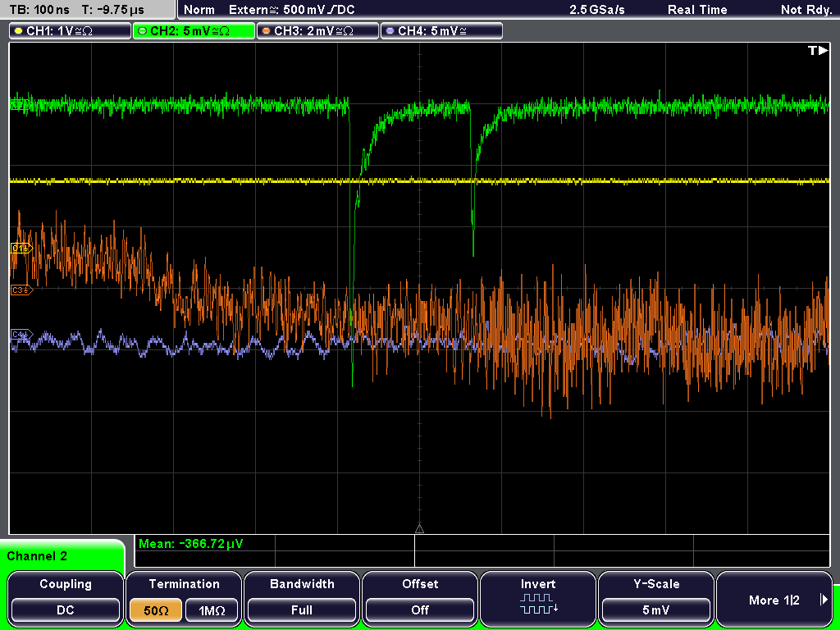This screenshot has width=840, height=630.
Task: Click the C4 purple ground level marker
Action: tap(21, 335)
